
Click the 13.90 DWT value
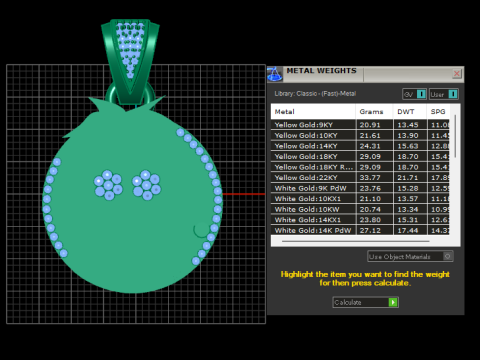pyautogui.click(x=408, y=135)
